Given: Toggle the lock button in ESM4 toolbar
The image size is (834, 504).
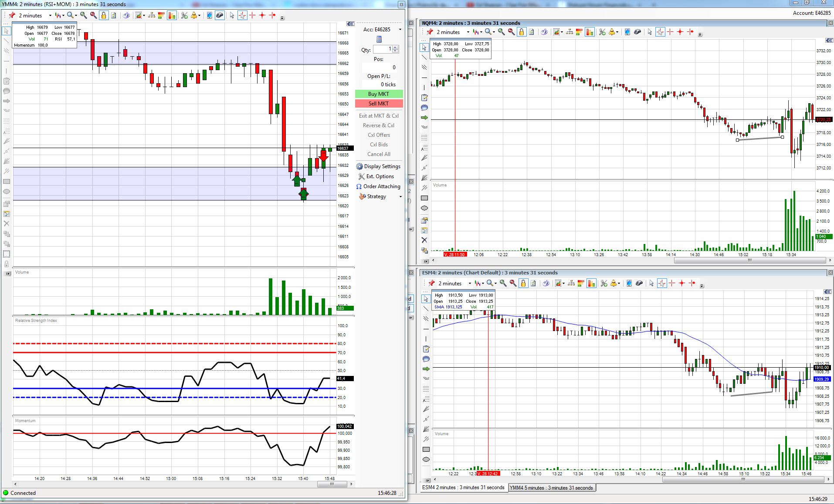Looking at the screenshot, I should point(523,283).
